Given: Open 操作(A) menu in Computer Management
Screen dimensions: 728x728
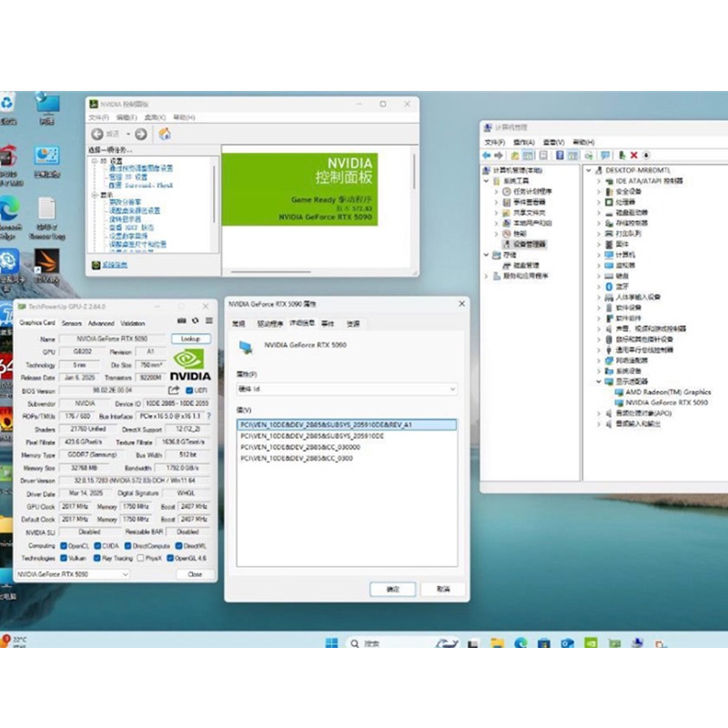Looking at the screenshot, I should 524,142.
